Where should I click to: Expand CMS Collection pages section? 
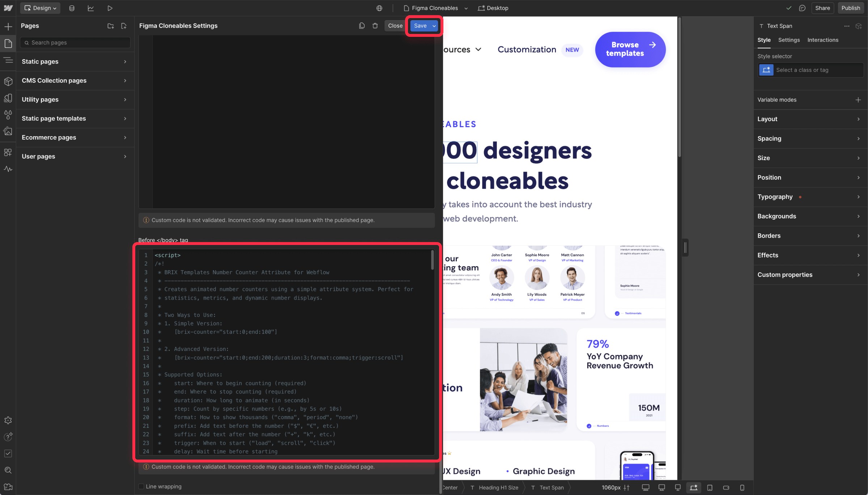(75, 81)
